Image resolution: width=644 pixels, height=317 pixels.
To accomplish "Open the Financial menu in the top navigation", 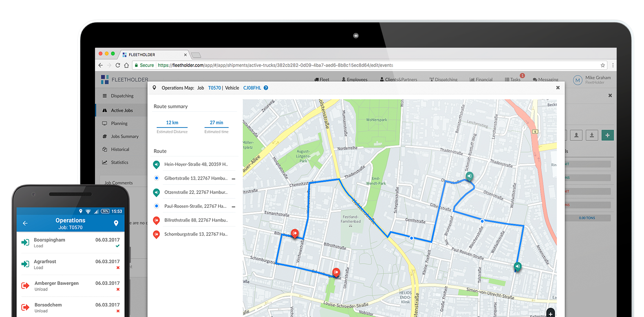I will coord(481,80).
